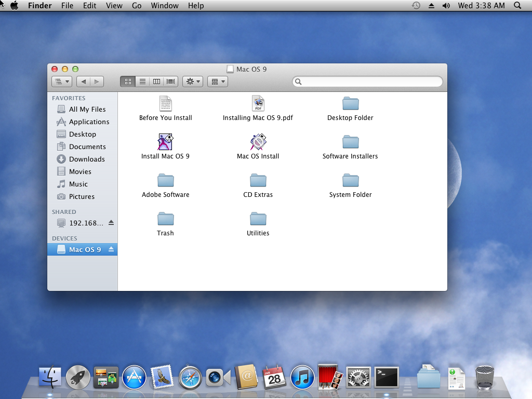Open the item arrangement dropdown
Screen dimensions: 532x399
[218, 82]
